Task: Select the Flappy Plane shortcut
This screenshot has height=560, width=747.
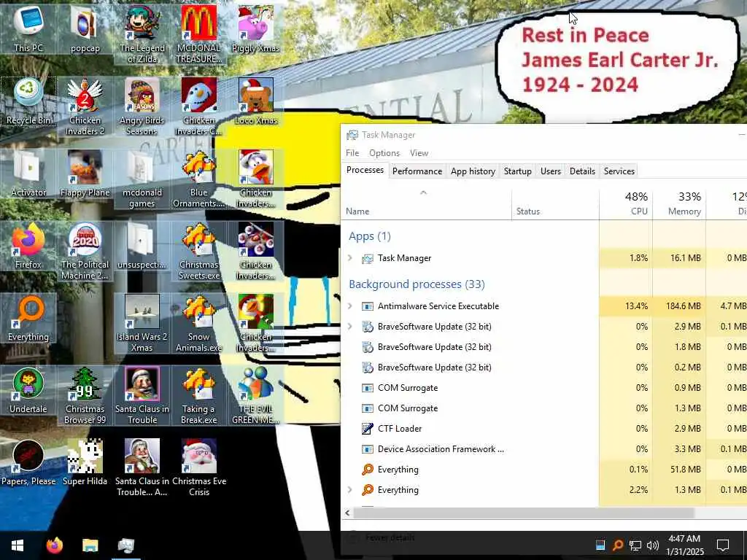Action: click(x=85, y=174)
